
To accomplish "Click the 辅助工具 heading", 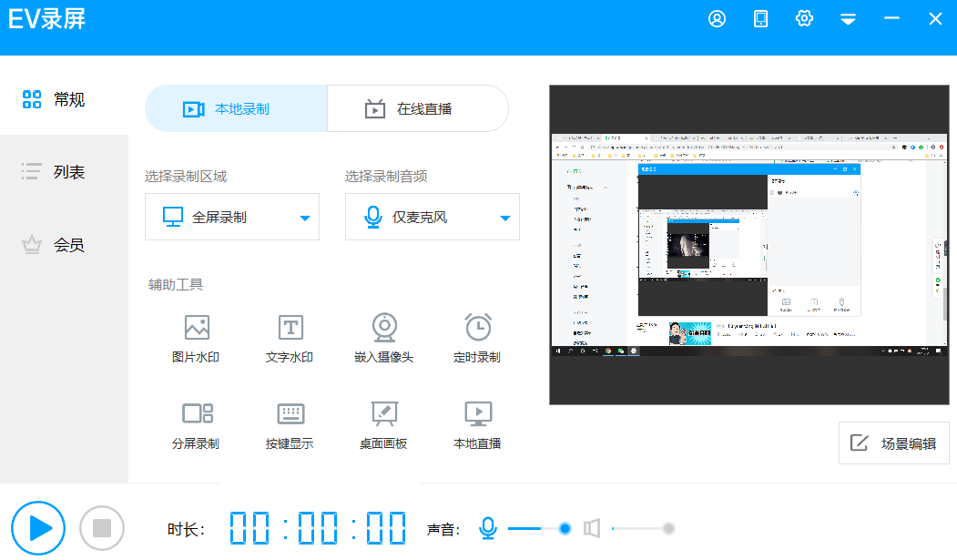I will coord(176,284).
